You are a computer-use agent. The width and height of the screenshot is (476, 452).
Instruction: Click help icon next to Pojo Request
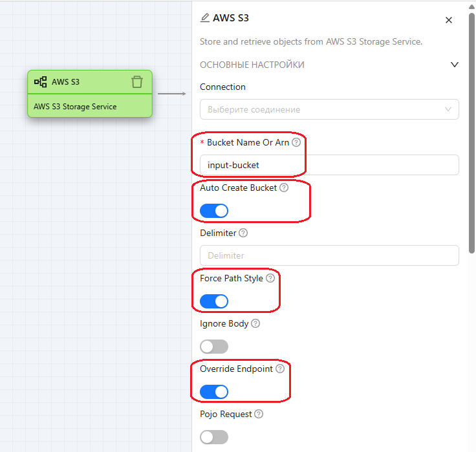click(x=259, y=414)
